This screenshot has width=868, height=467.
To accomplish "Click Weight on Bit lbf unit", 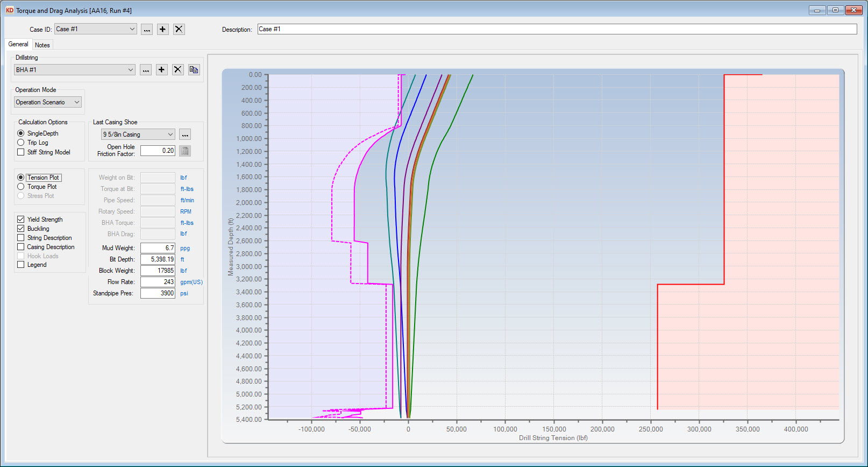I will (x=183, y=178).
